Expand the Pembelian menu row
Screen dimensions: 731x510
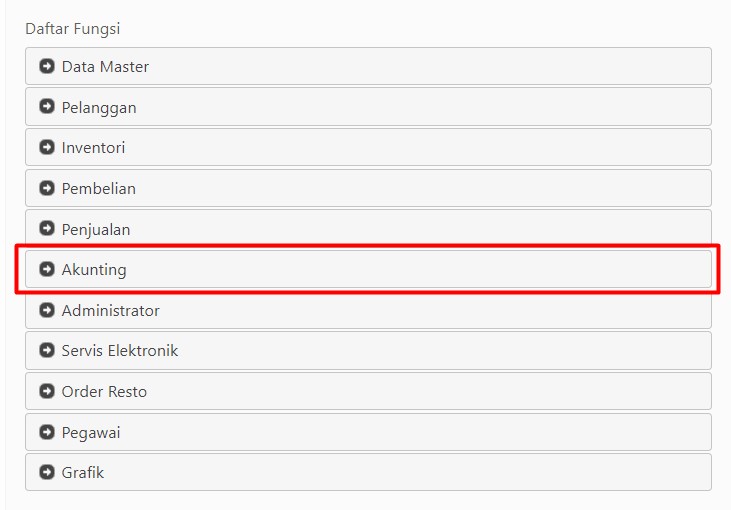(368, 188)
